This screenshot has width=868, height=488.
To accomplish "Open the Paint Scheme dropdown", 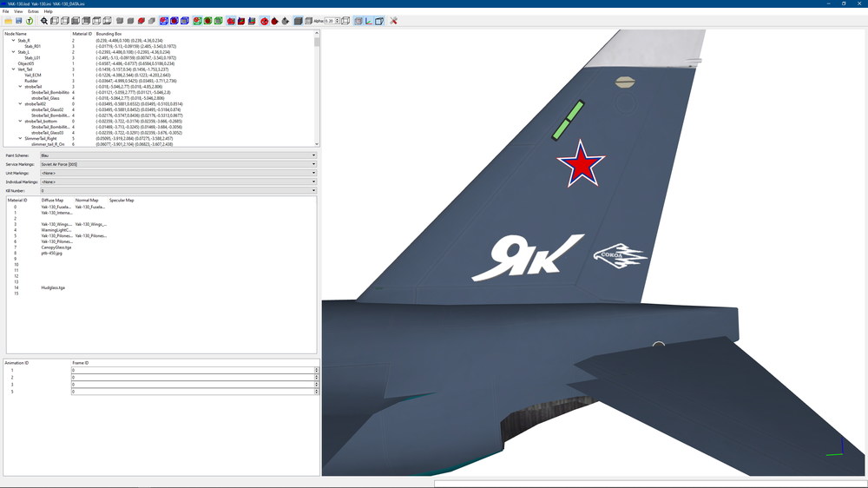I will tap(178, 155).
